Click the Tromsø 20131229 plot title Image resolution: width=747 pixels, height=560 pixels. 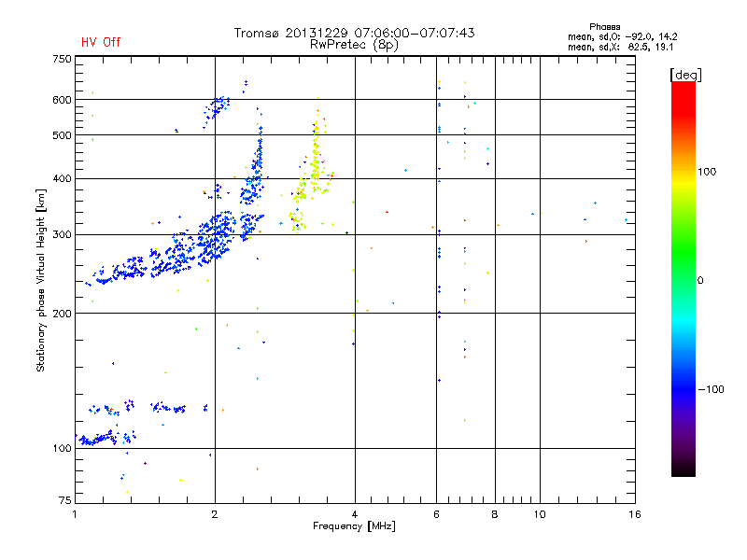pyautogui.click(x=354, y=33)
